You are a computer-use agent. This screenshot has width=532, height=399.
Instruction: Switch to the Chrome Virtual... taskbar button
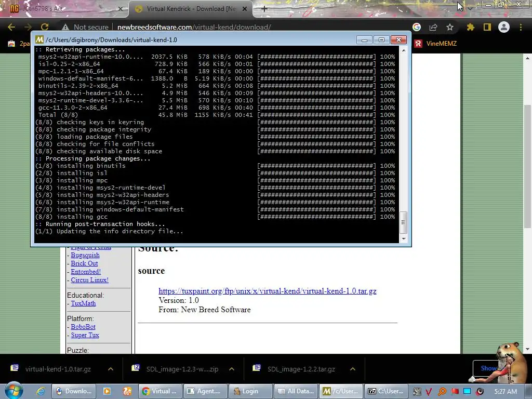pos(160,391)
